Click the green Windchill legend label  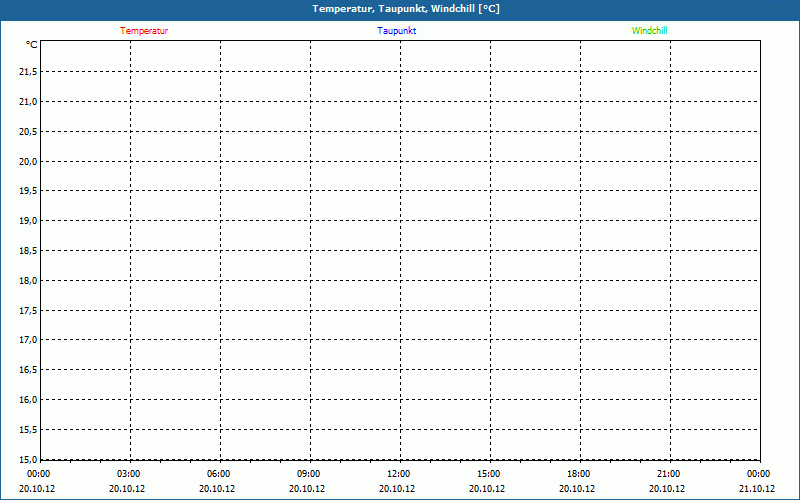[649, 31]
